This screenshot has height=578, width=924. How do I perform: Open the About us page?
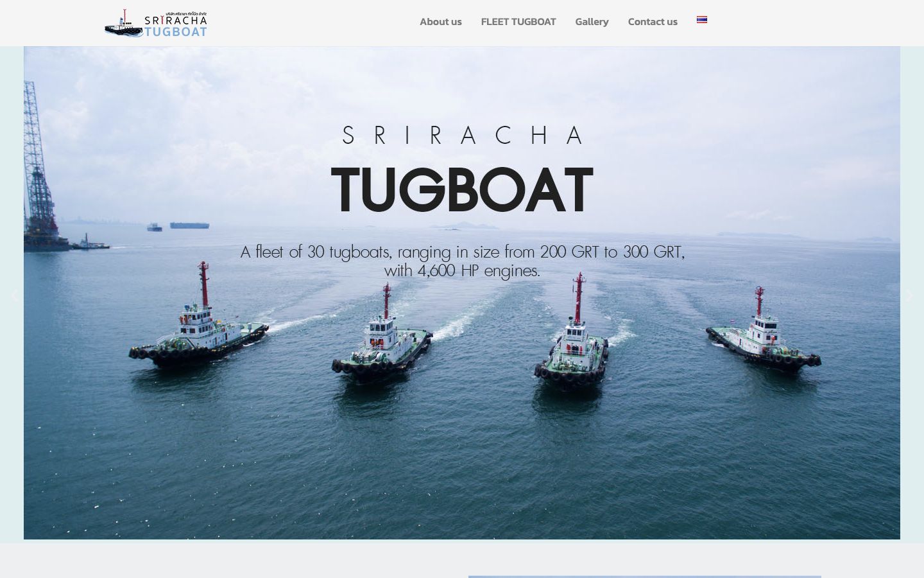click(441, 22)
